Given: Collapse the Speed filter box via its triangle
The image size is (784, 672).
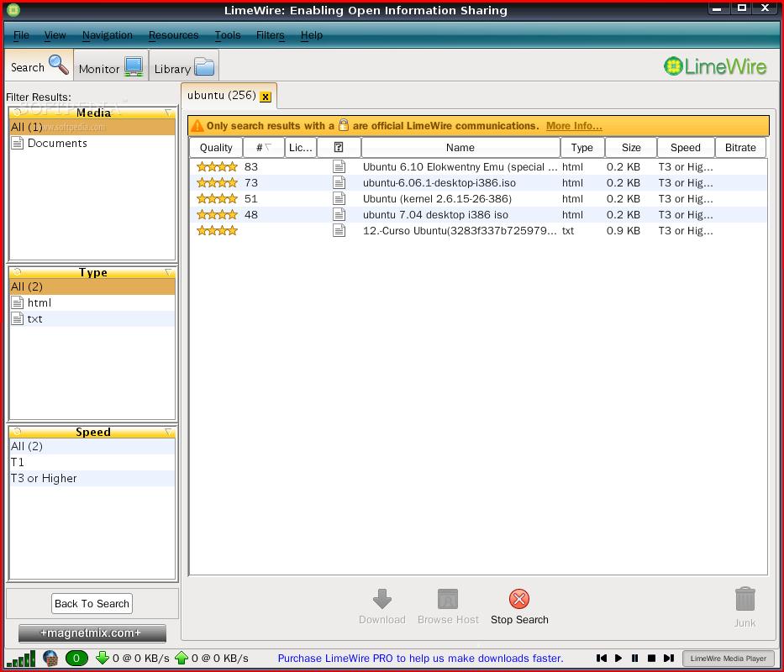Looking at the screenshot, I should 169,432.
